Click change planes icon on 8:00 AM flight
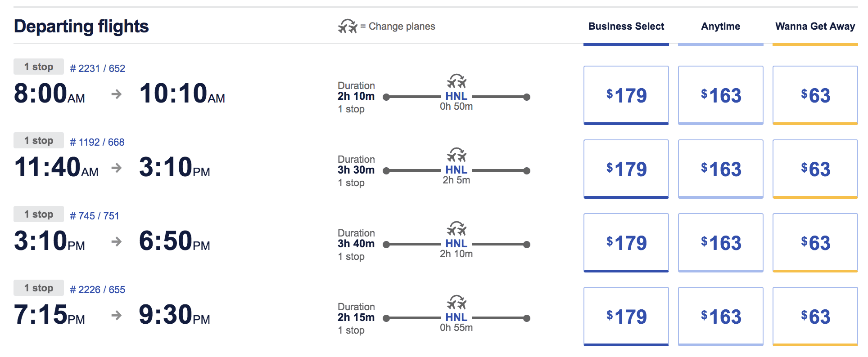The width and height of the screenshot is (868, 357). point(457,81)
